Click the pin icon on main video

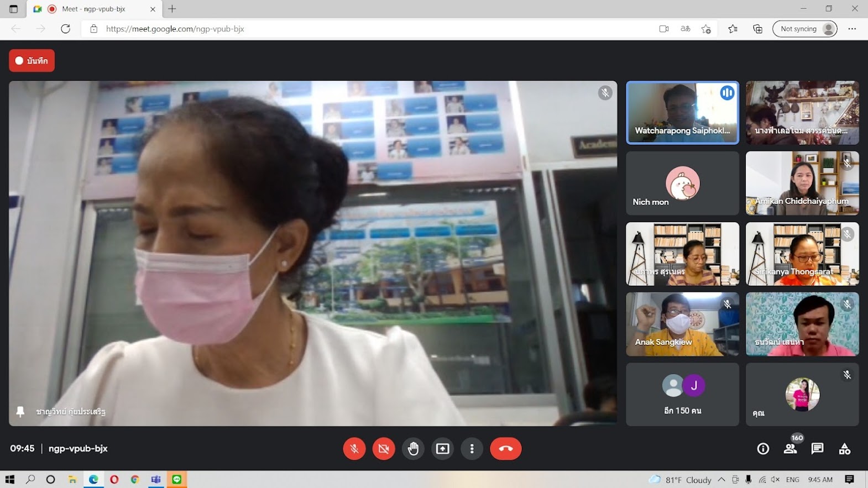20,412
